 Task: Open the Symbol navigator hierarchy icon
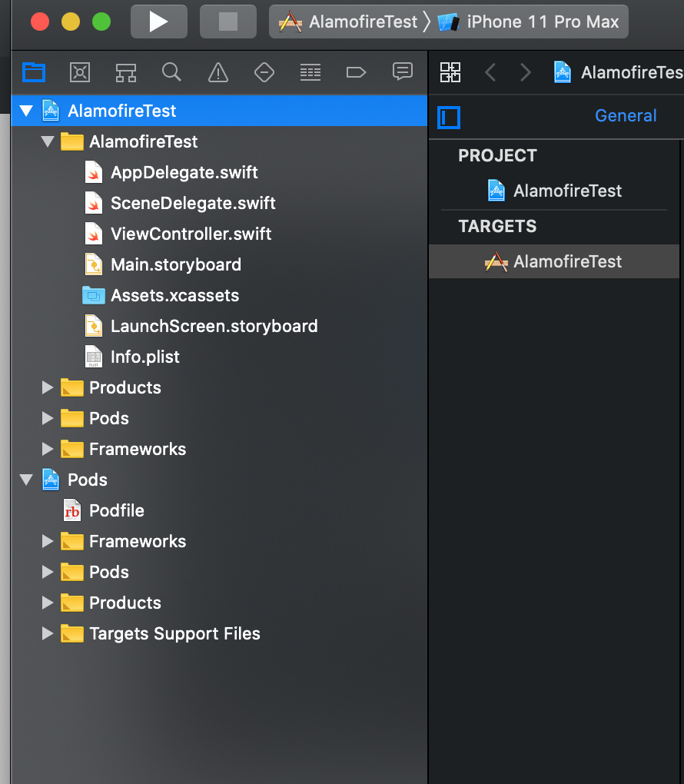click(126, 72)
